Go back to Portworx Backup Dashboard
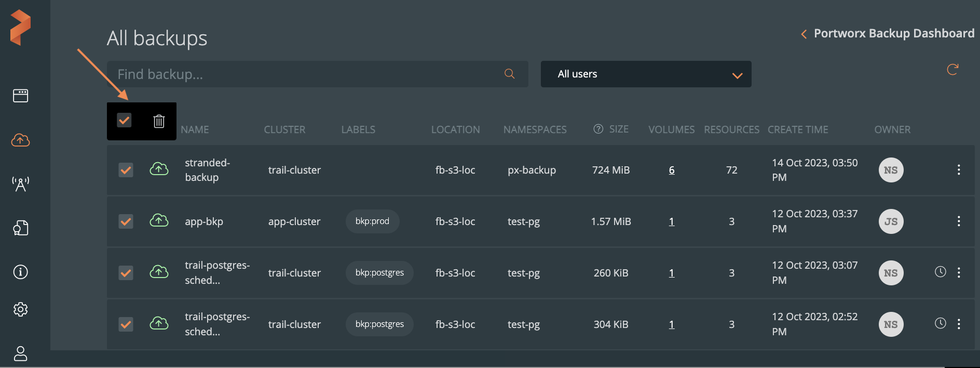 [888, 34]
